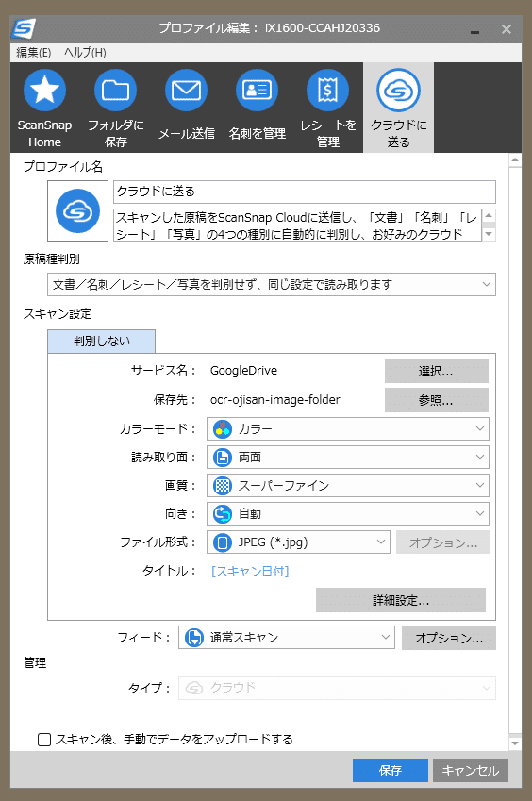Viewport: 532px width, 801px height.
Task: Open the ヘルプ(H) menu
Action: click(x=85, y=53)
